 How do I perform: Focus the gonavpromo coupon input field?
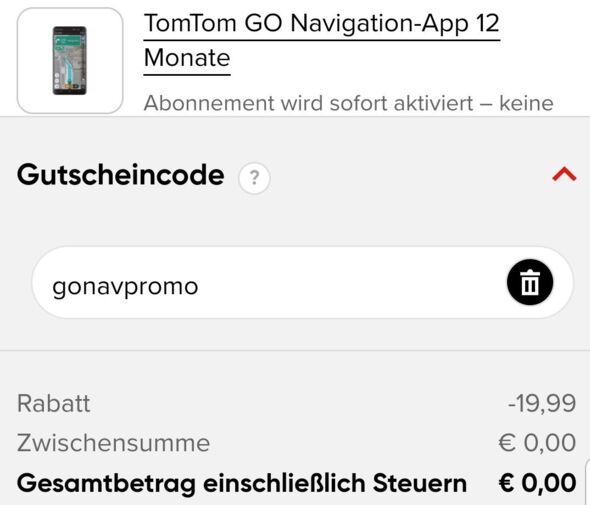pos(303,282)
